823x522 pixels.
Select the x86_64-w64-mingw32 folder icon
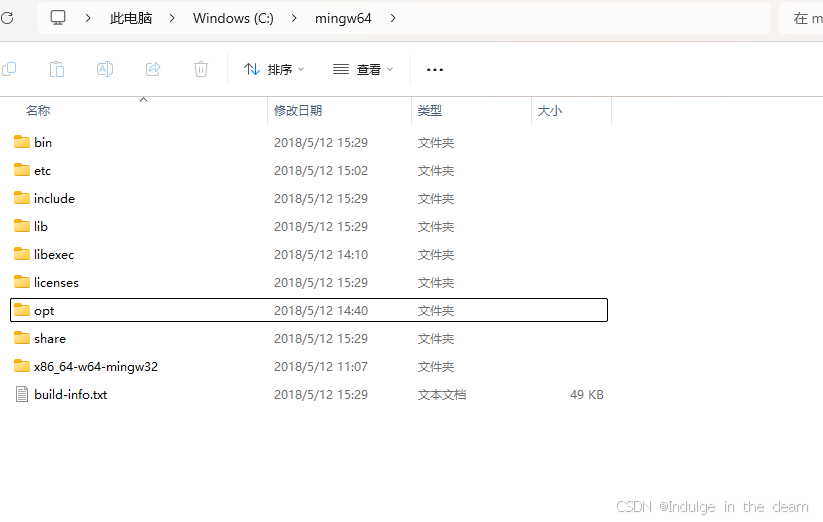tap(22, 366)
